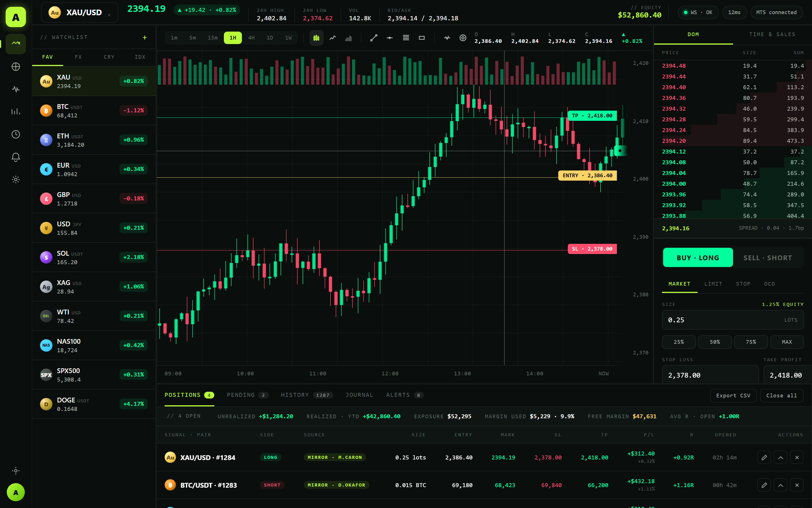The height and width of the screenshot is (508, 812).
Task: Open the charts icon in left sidebar
Action: pos(16,44)
